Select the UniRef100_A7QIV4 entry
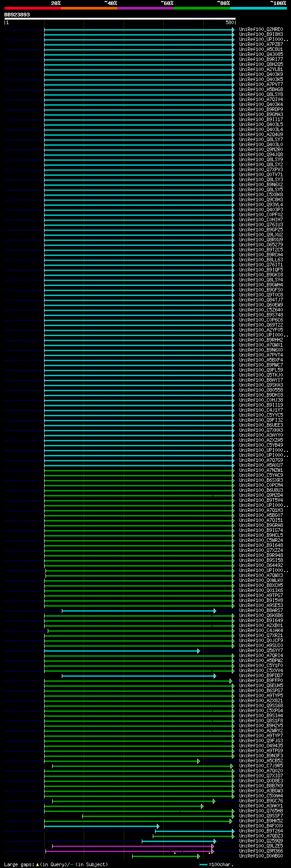The height and width of the screenshot is (868, 291). click(x=261, y=100)
